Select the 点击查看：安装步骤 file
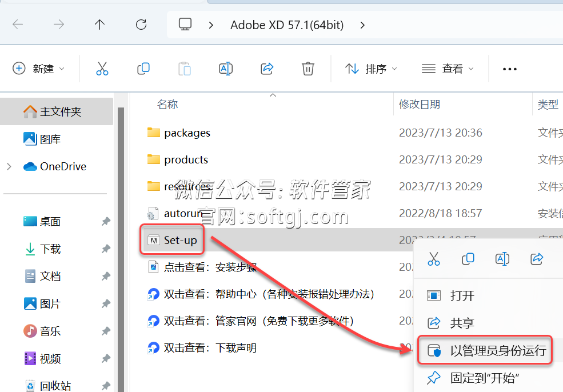 pos(202,267)
